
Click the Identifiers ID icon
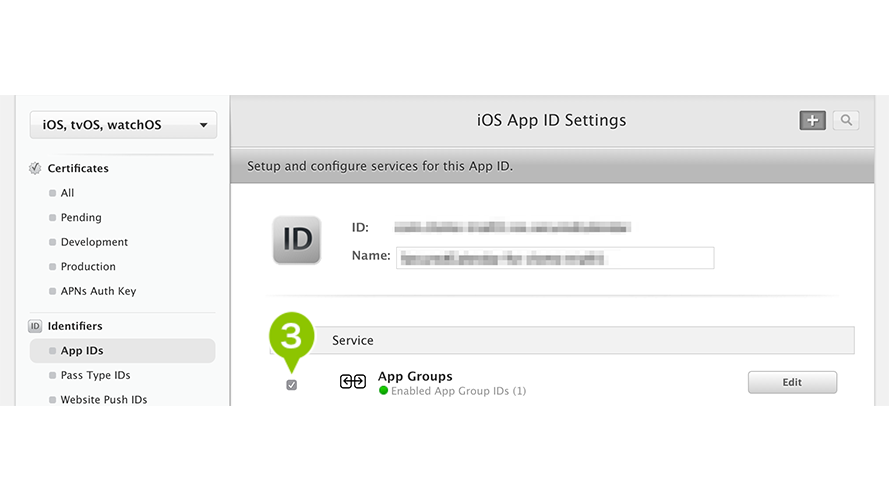click(x=35, y=326)
